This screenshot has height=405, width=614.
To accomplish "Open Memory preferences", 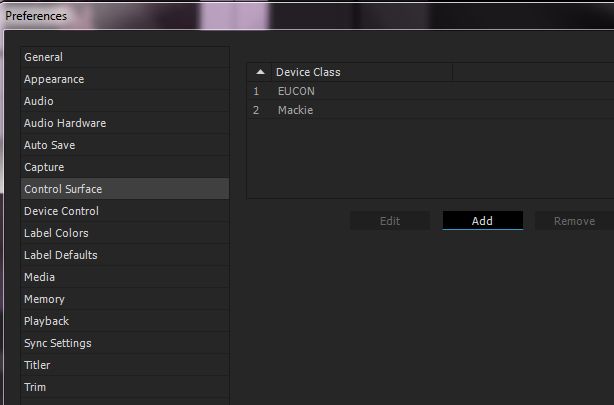I will (x=44, y=299).
